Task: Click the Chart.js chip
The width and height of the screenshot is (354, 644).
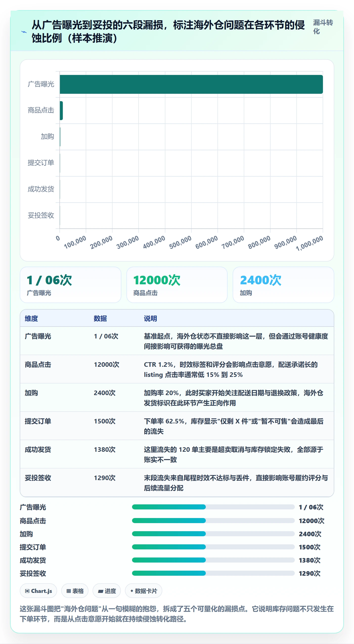Action: coord(38,591)
